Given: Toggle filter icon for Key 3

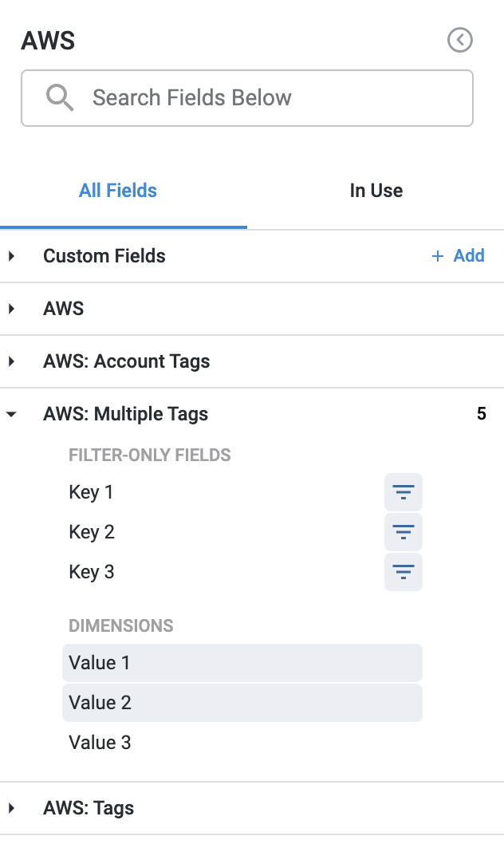Looking at the screenshot, I should coord(404,572).
